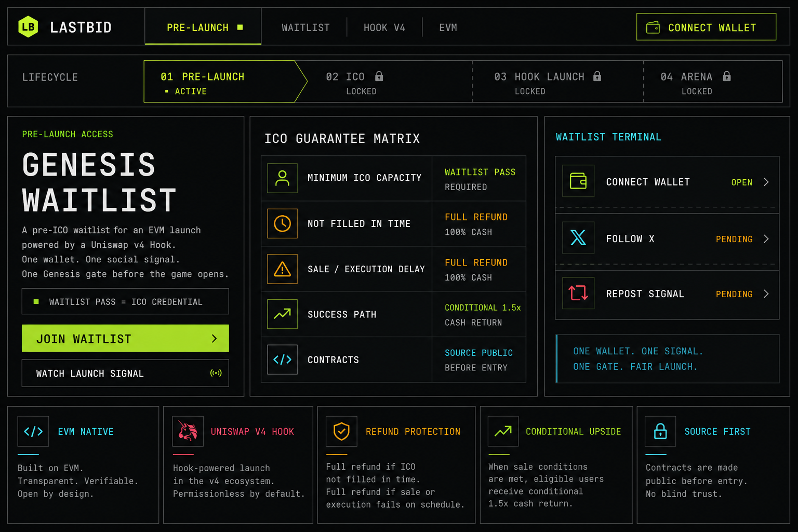
Task: Click the lock icon next to 02 ICO
Action: click(x=379, y=76)
